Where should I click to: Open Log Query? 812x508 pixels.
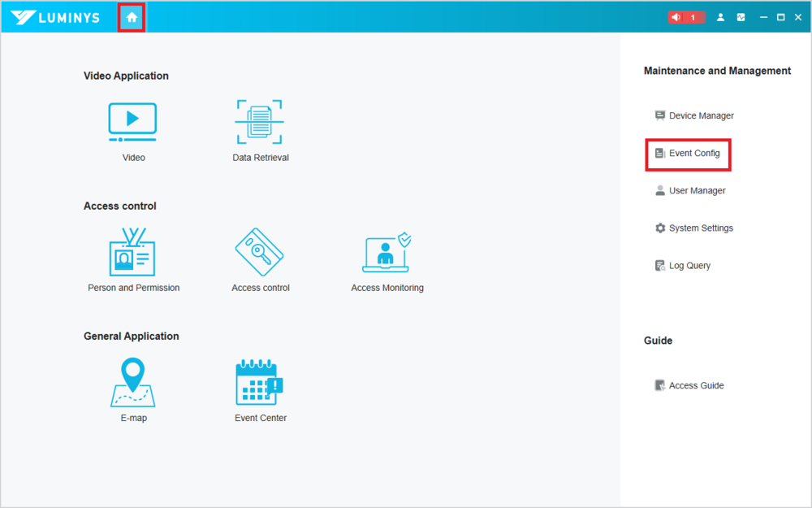click(689, 266)
